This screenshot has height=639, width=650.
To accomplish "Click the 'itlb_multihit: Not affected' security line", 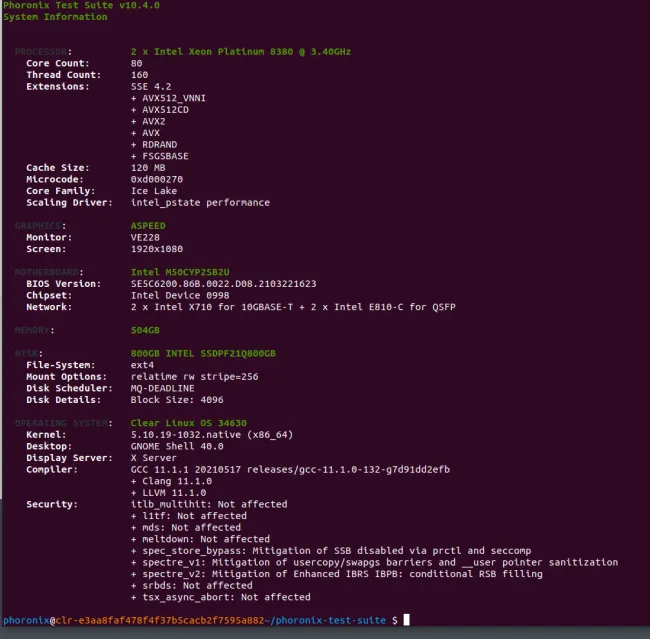I will [209, 505].
